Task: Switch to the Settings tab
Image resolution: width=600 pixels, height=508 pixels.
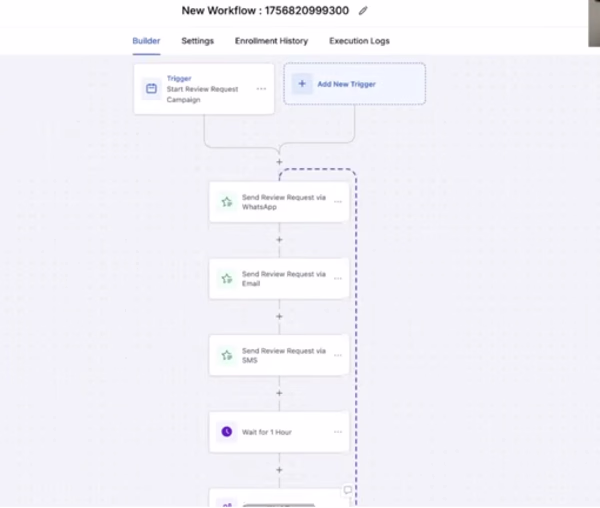Action: point(197,41)
